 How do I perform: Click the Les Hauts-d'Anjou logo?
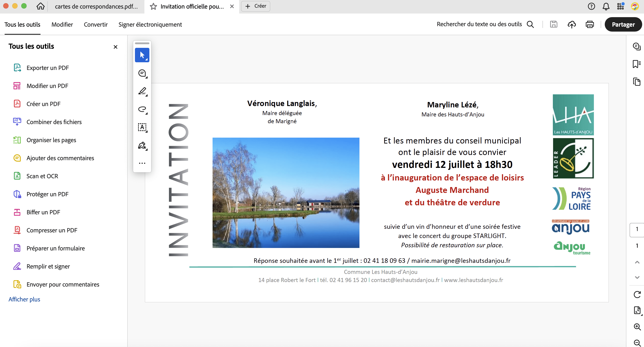point(573,115)
